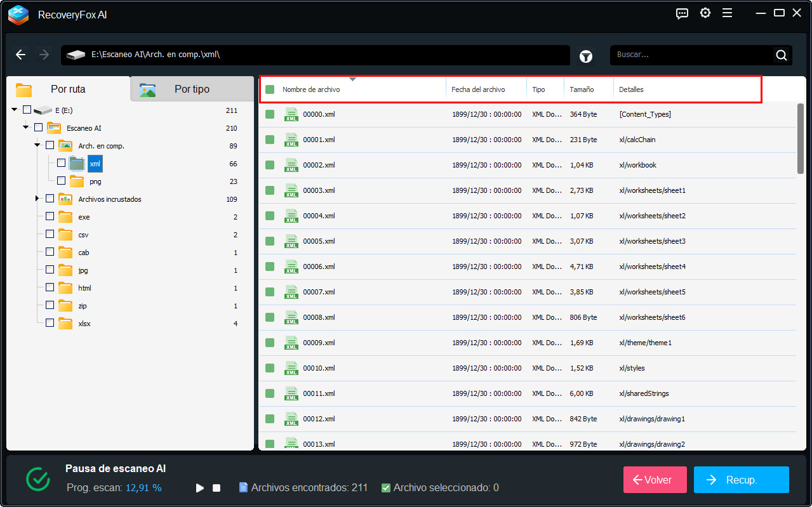Viewport: 812px width, 507px height.
Task: Click the 00003.xml file icon
Action: [291, 190]
